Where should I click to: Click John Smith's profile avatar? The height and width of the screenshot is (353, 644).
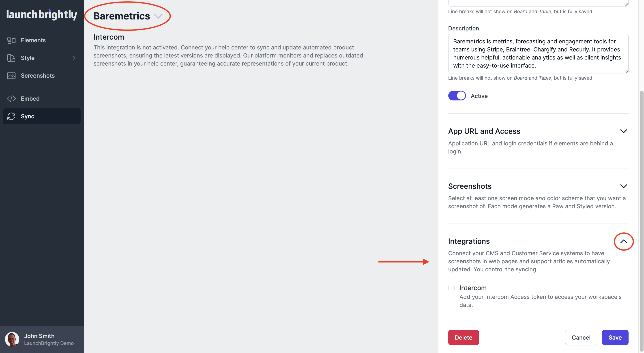[x=12, y=339]
